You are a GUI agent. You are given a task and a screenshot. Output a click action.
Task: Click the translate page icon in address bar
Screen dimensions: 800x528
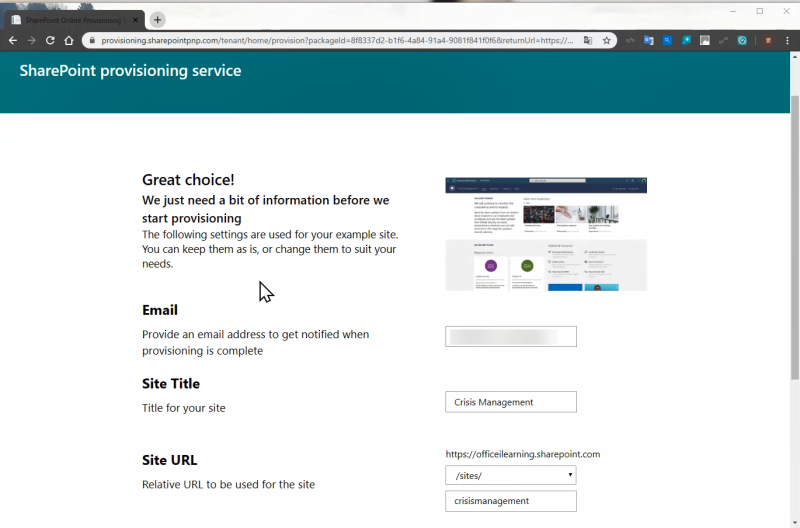tap(588, 40)
